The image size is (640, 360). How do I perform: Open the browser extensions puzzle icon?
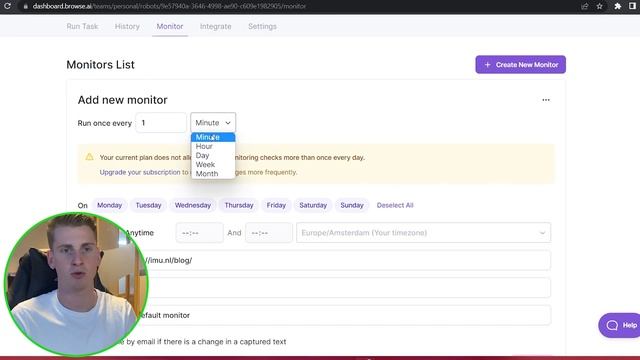click(618, 6)
